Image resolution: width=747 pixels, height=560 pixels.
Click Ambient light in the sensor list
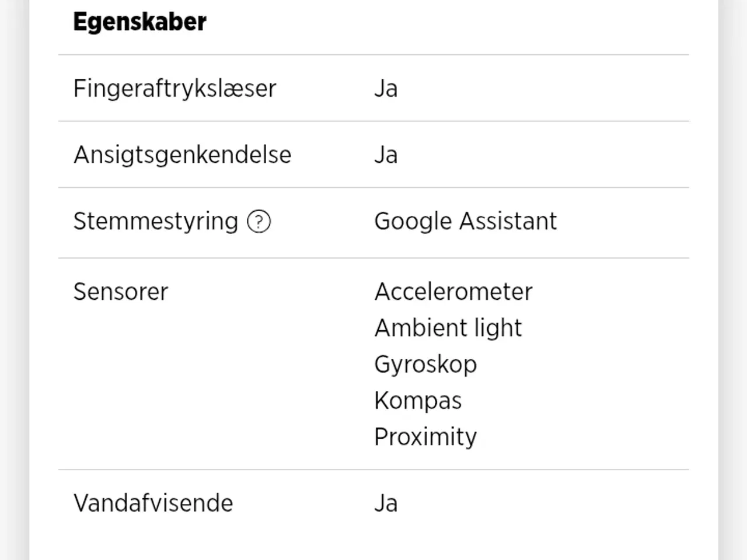click(x=448, y=328)
